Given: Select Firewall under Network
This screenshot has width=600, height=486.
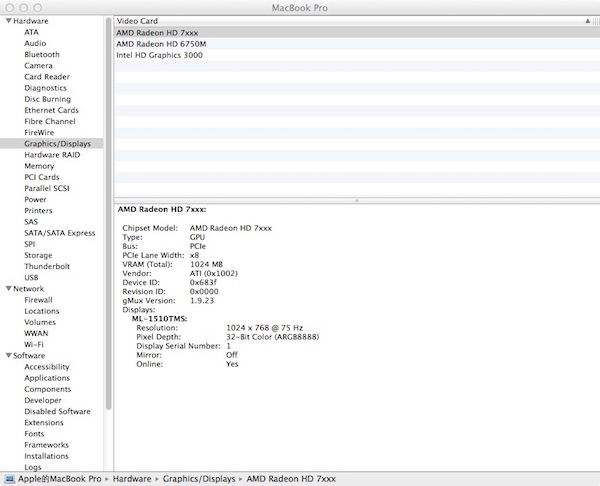Looking at the screenshot, I should point(38,300).
